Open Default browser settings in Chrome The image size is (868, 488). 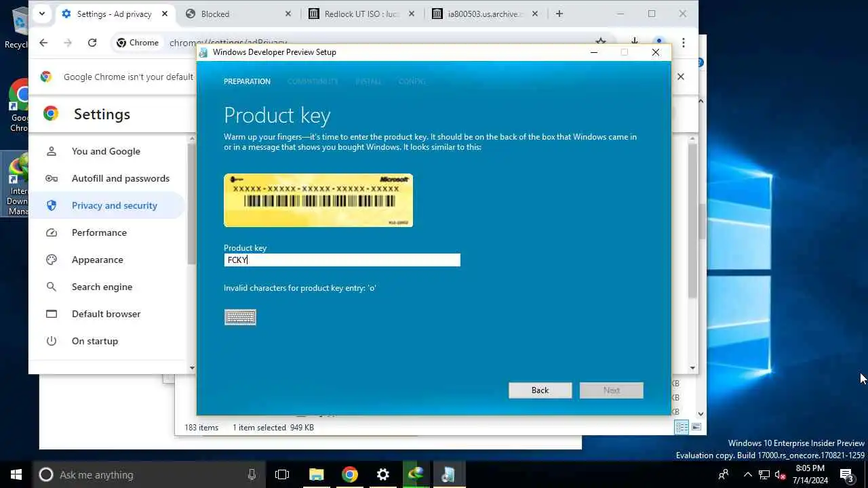(106, 314)
